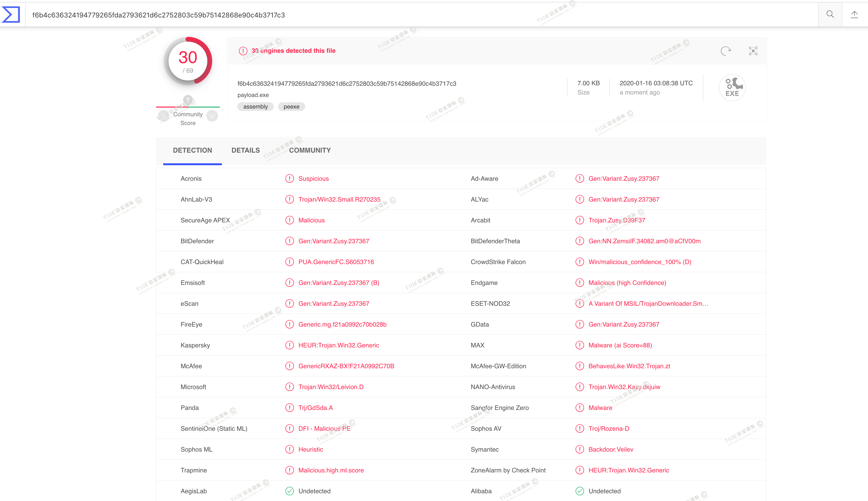Screen dimensions: 868x501
Task: Click the assembly tag
Action: click(x=255, y=107)
